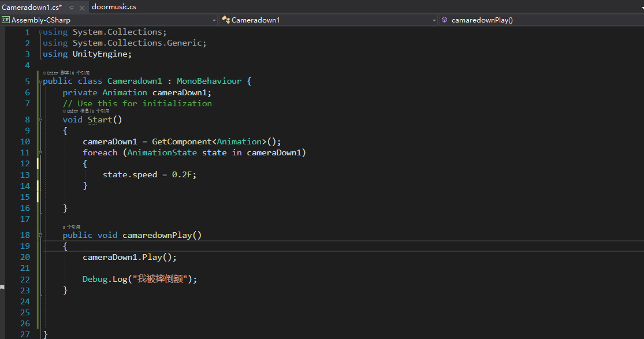
Task: Click cameraDown1.Play() on line 20
Action: coord(129,257)
